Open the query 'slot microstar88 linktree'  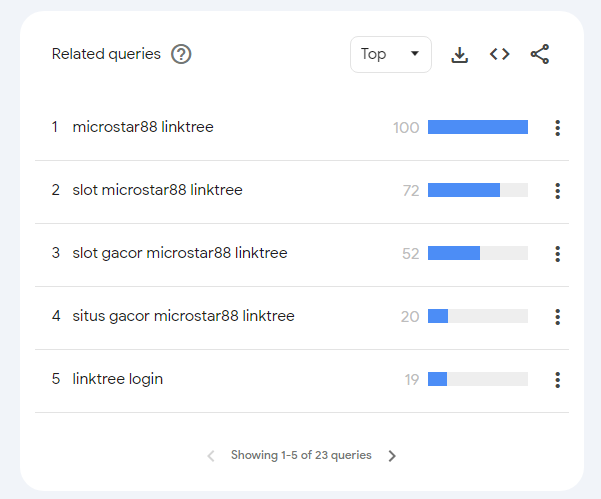click(158, 190)
